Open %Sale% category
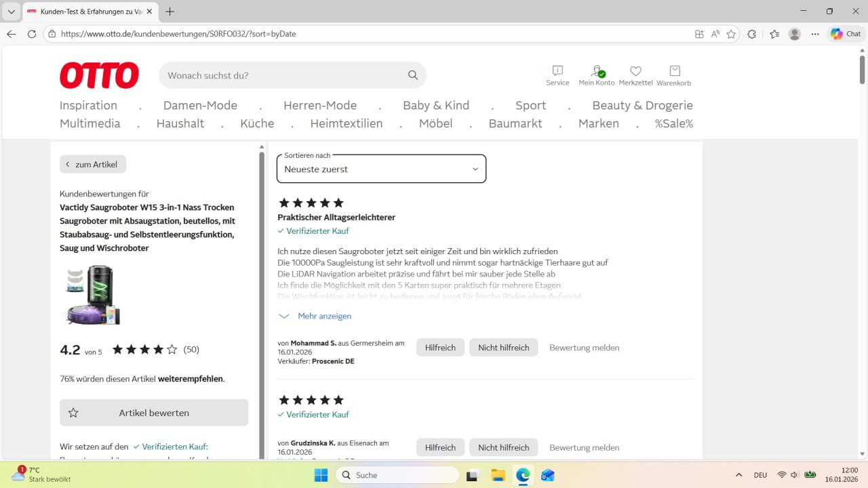The image size is (868, 488). pyautogui.click(x=674, y=123)
